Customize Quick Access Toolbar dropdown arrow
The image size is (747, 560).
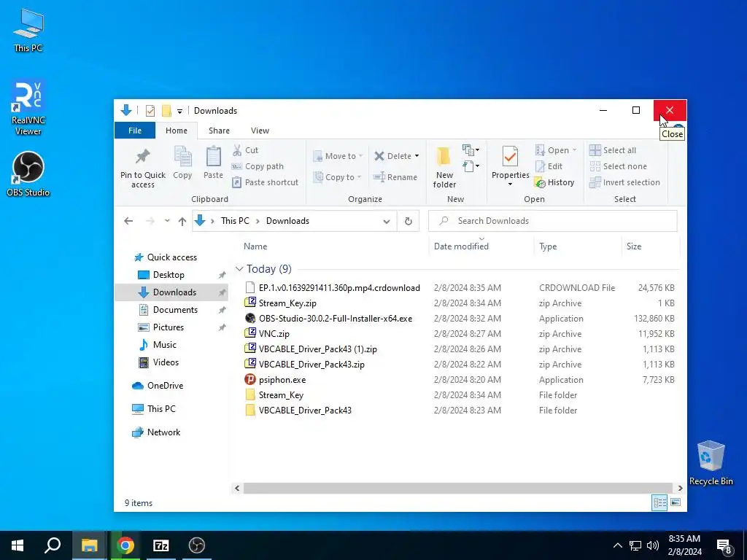coord(179,112)
